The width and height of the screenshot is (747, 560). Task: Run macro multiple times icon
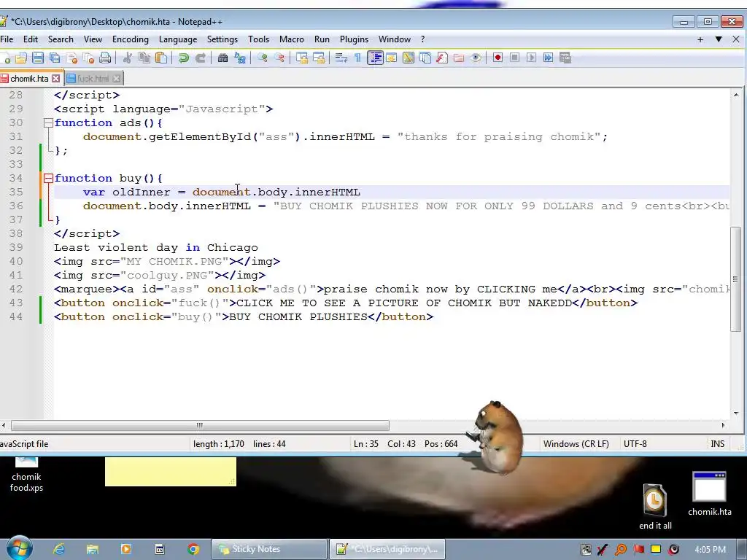click(x=549, y=58)
